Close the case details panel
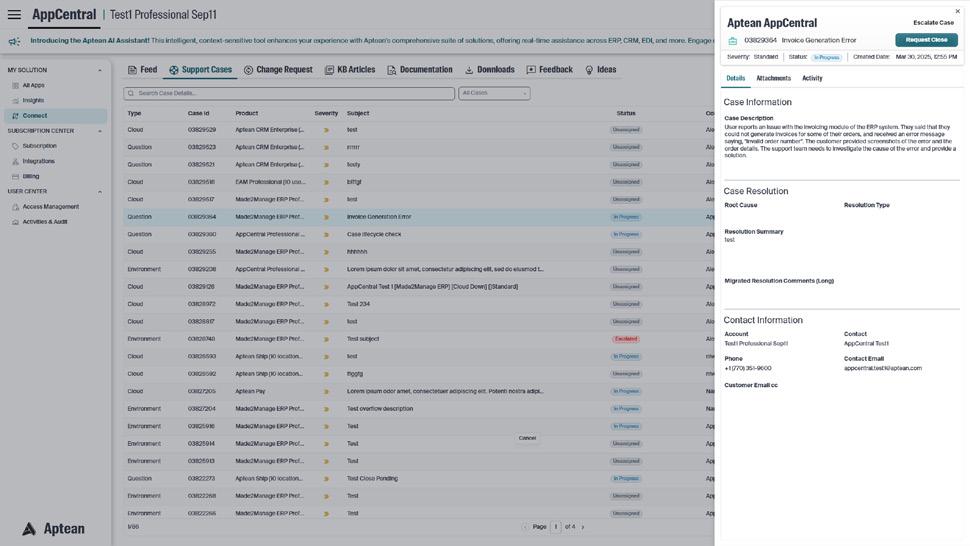This screenshot has height=546, width=970. pyautogui.click(x=958, y=11)
